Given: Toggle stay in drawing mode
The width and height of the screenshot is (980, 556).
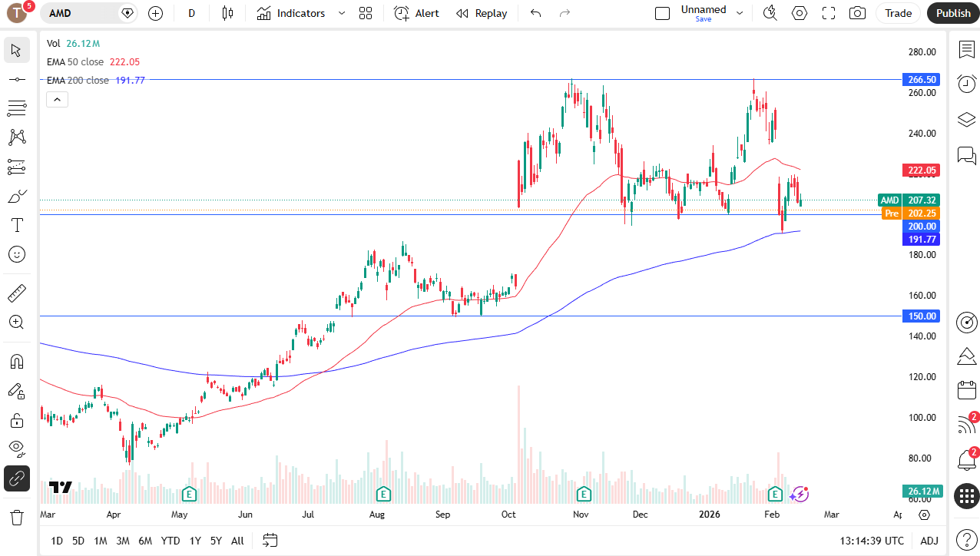Looking at the screenshot, I should [x=16, y=391].
